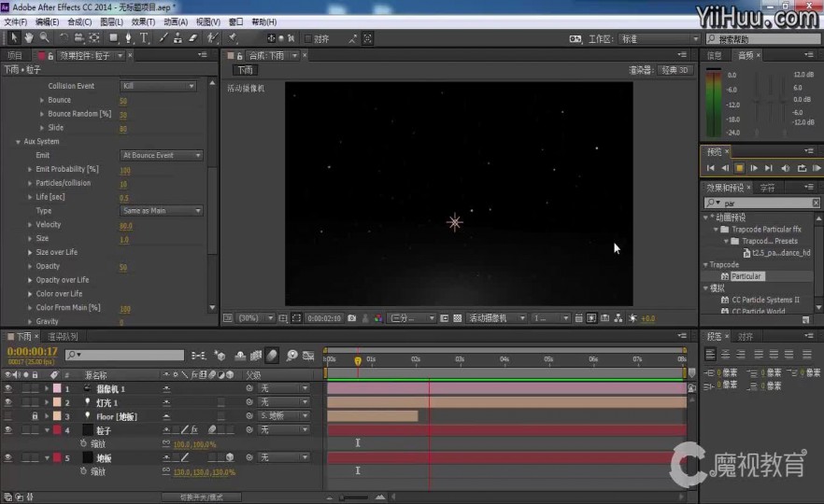Open composition mini-flowchart in timeline
The width and height of the screenshot is (824, 504).
[x=199, y=356]
